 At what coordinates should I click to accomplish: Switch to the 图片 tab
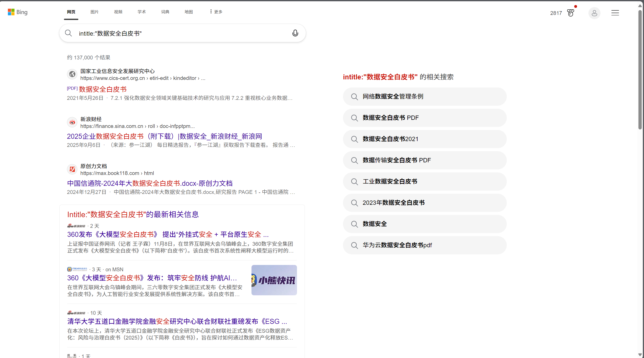94,12
